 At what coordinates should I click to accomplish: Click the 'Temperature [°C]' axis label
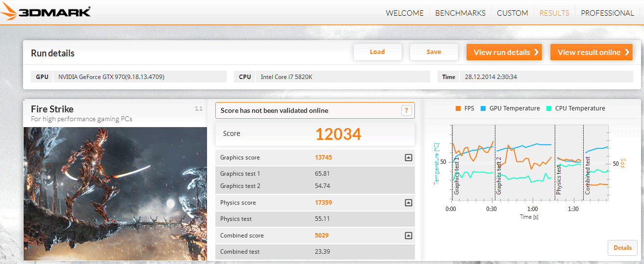coord(437,163)
